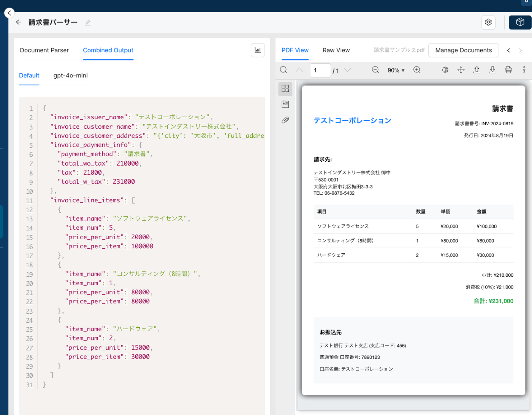The image size is (532, 415).
Task: Select the Default output tab
Action: 29,76
